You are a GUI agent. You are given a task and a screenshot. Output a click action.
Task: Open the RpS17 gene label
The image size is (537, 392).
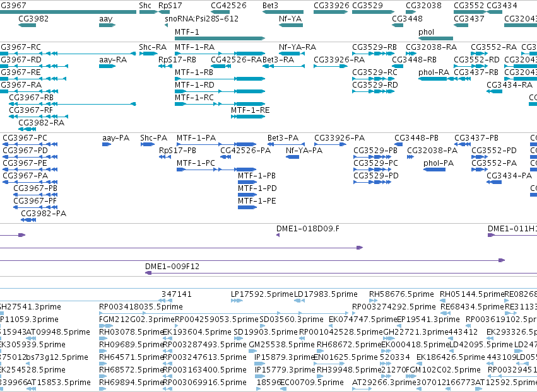coord(170,6)
